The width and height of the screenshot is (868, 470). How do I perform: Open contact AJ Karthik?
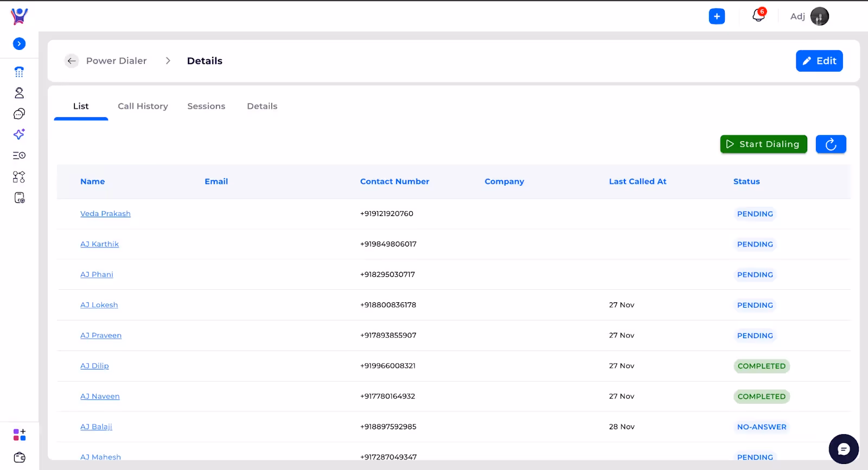pos(99,244)
